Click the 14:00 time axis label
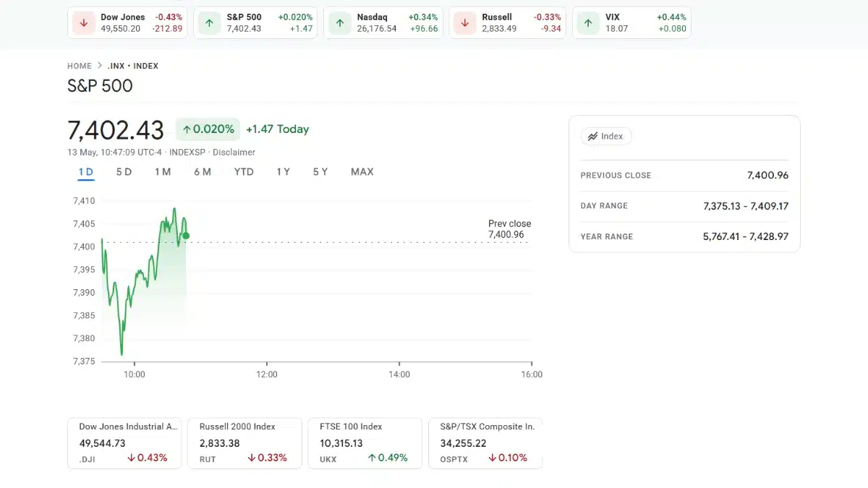868x488 pixels. pos(399,374)
